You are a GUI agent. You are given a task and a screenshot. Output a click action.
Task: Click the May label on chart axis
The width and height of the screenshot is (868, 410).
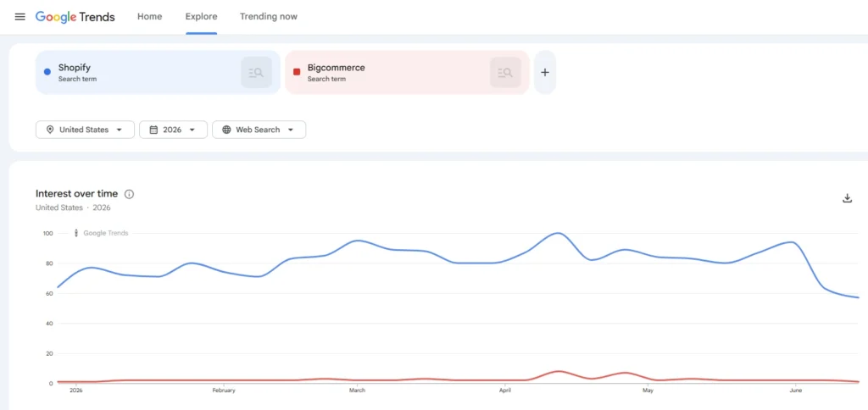click(648, 390)
